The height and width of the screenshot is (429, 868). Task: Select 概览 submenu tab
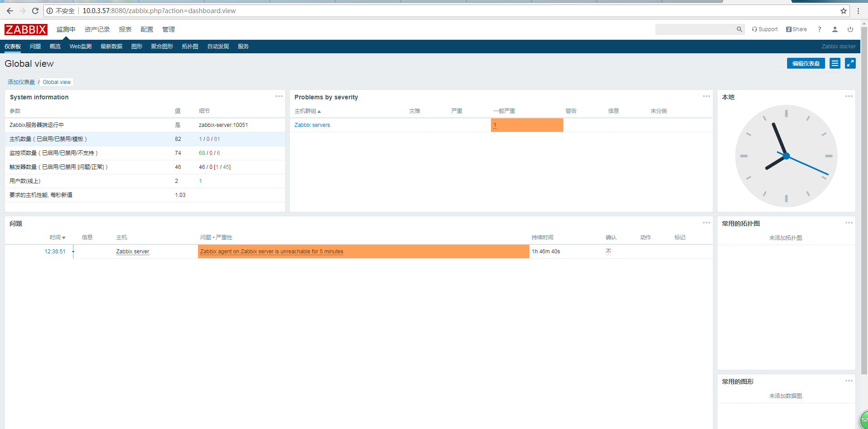[55, 47]
